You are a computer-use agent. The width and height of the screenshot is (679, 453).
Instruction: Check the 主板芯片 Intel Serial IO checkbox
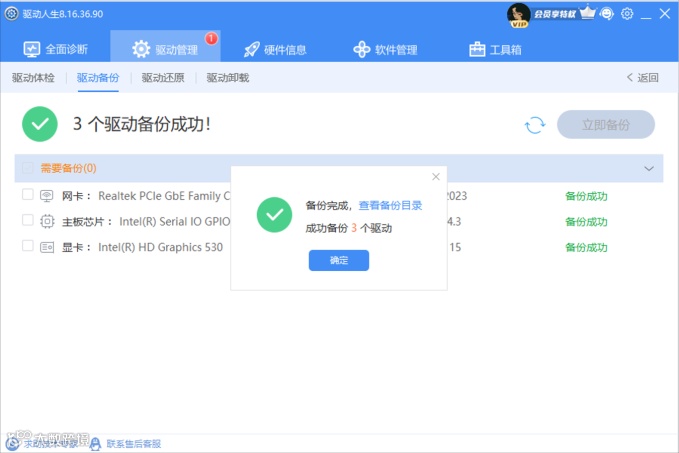click(27, 220)
